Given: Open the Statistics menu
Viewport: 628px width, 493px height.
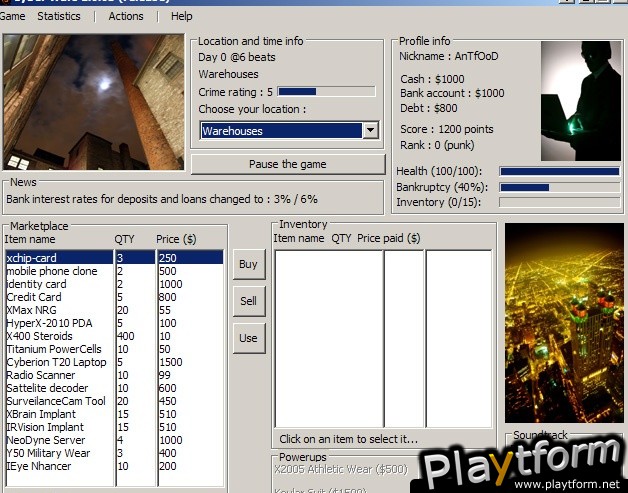Looking at the screenshot, I should coord(59,16).
